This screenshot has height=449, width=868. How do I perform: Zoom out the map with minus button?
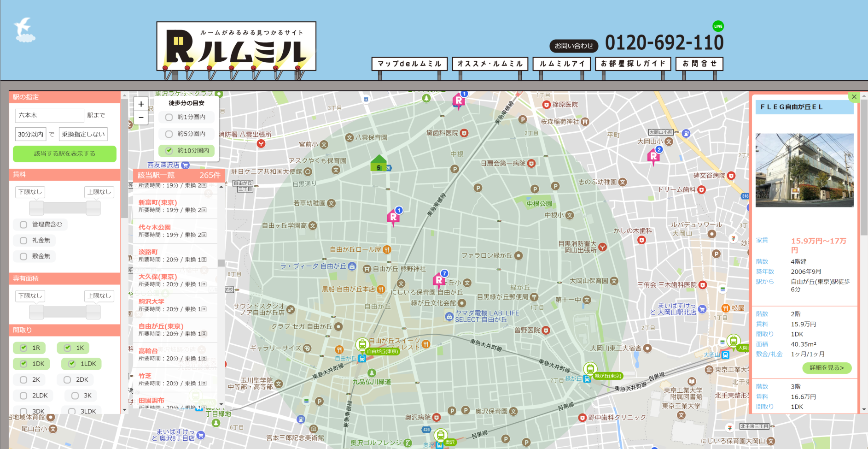[141, 118]
